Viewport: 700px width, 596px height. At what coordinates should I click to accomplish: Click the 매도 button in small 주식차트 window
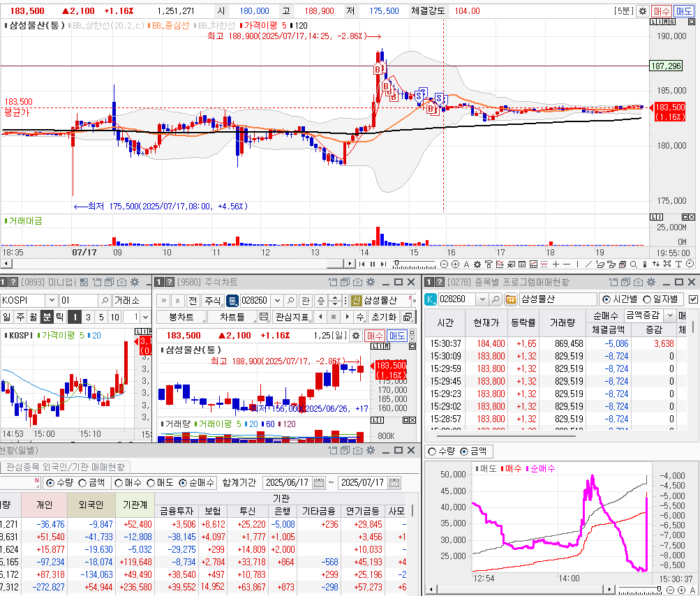point(397,336)
